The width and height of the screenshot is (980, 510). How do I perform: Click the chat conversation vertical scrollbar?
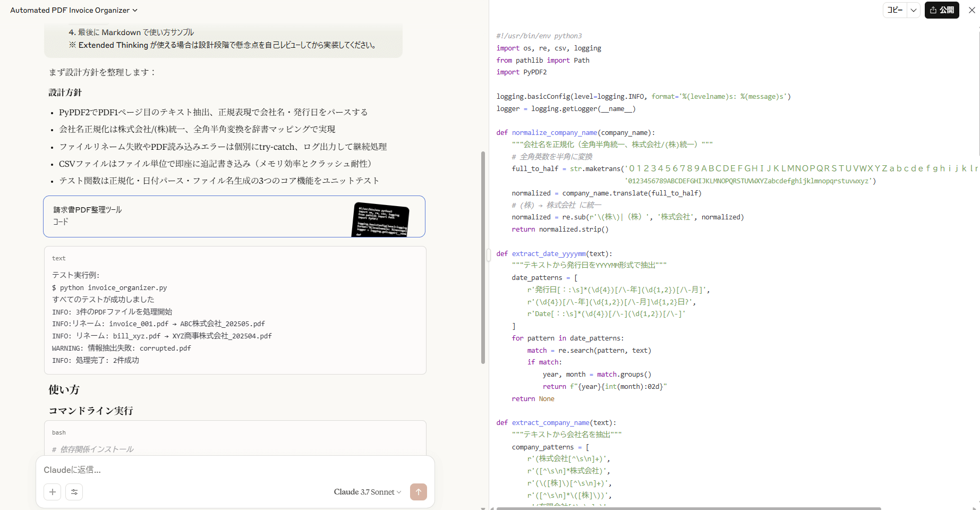click(483, 258)
